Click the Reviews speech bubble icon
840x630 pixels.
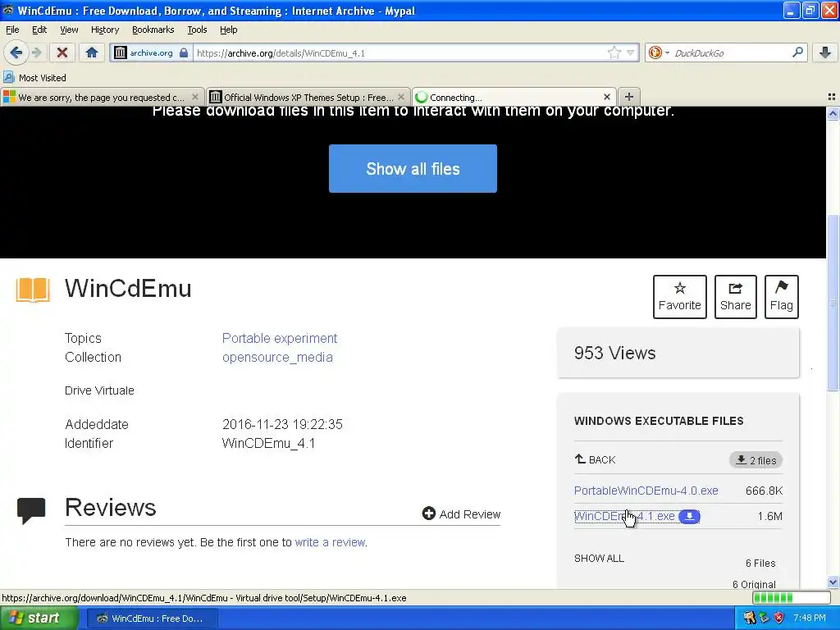point(31,510)
